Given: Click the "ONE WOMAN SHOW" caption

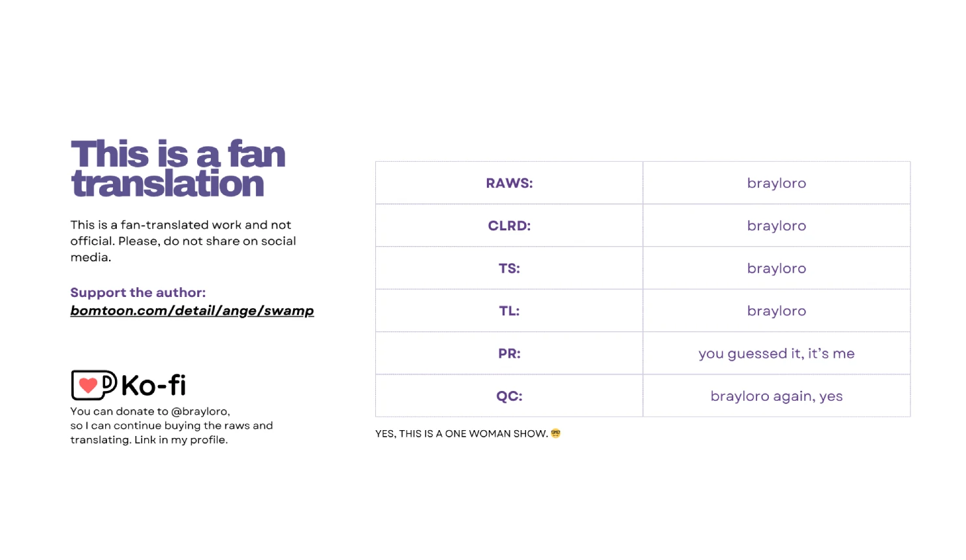Looking at the screenshot, I should point(461,434).
